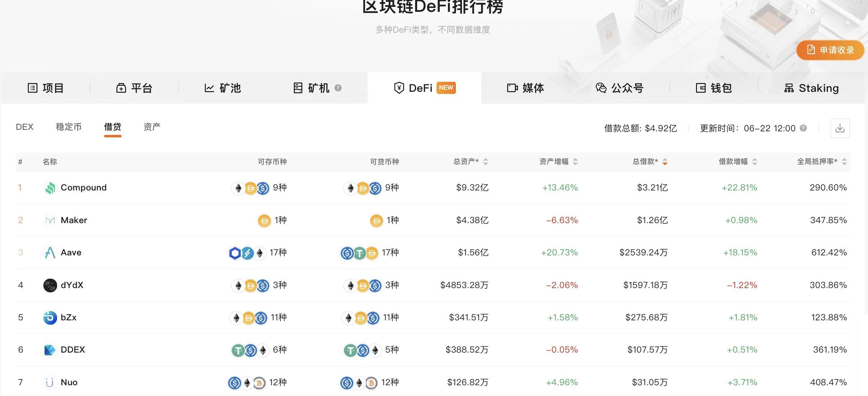Click help icon beside 更新时间
This screenshot has width=868, height=396.
pos(803,128)
